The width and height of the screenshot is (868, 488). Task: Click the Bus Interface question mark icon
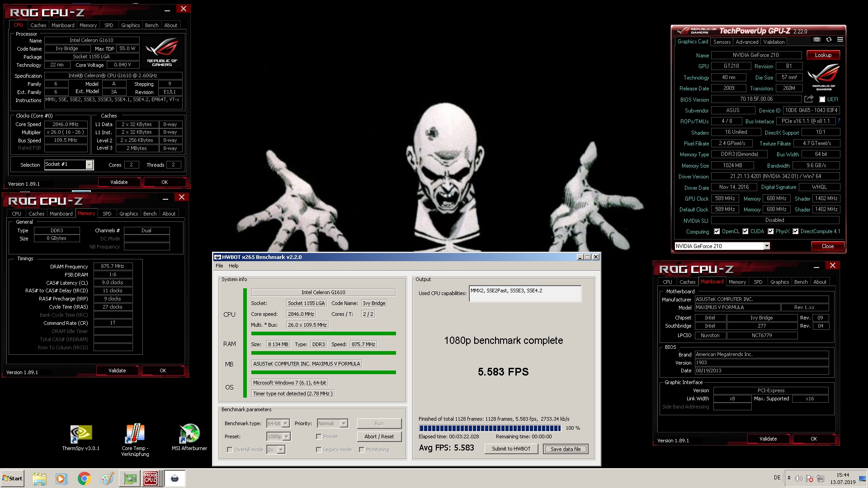coord(839,121)
